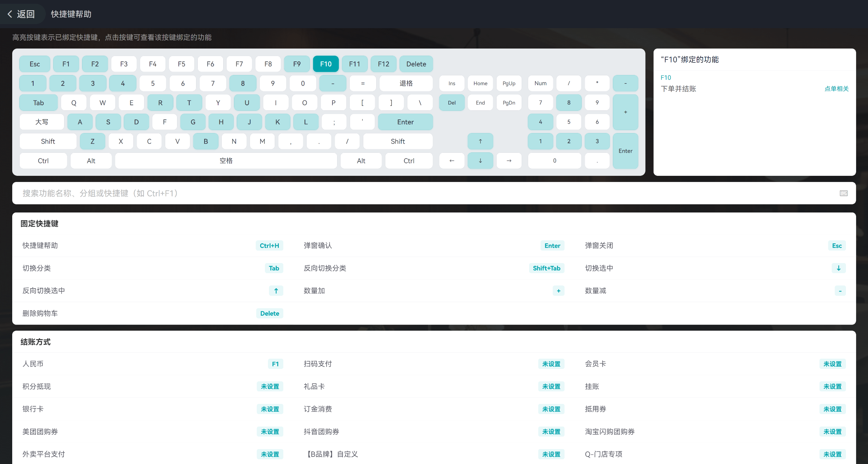Select the highlighted F10 key

pyautogui.click(x=326, y=64)
